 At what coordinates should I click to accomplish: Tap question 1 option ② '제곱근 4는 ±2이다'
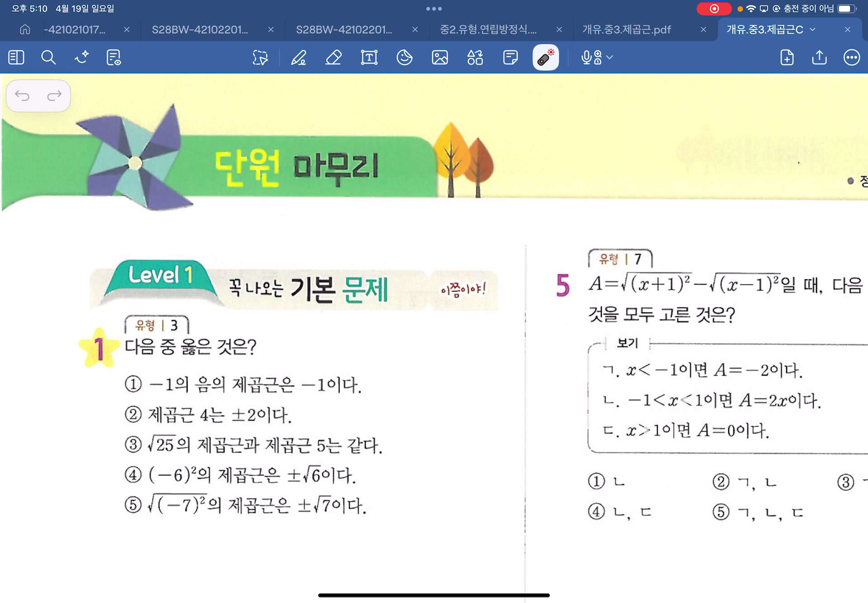(x=208, y=415)
